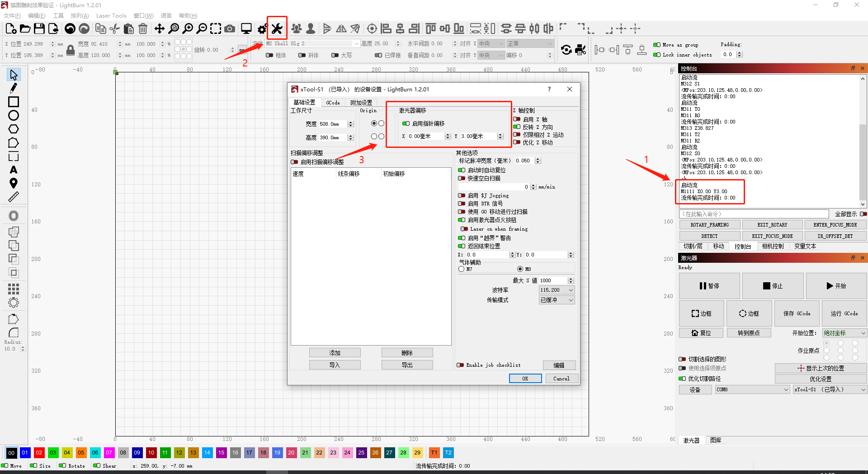The width and height of the screenshot is (868, 474).
Task: Select layer color swatch 14
Action: [207, 452]
